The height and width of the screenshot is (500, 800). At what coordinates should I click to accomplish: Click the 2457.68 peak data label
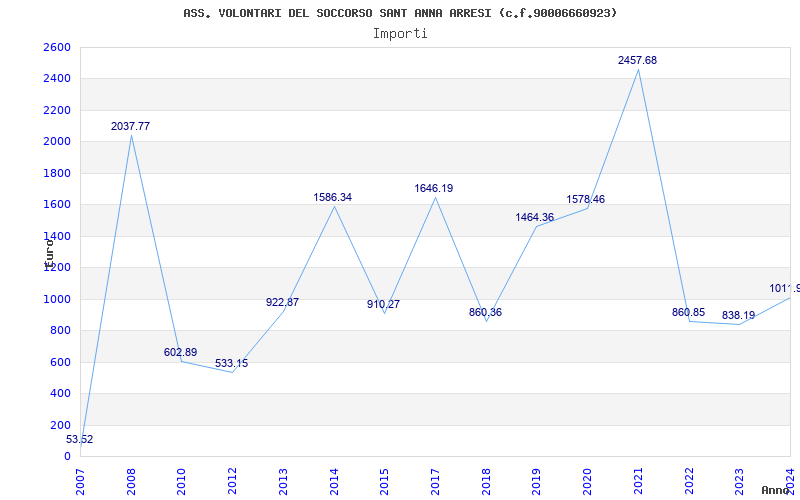click(x=638, y=61)
